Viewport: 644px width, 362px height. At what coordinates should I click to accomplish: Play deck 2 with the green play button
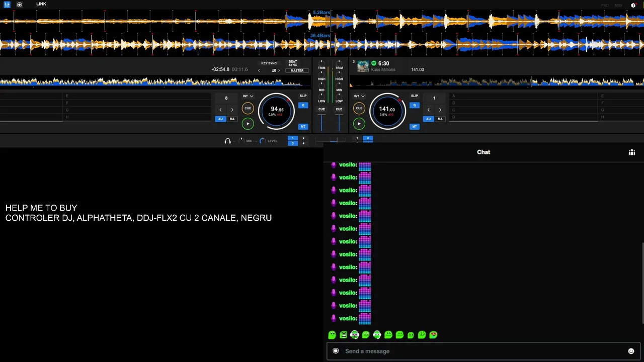tap(359, 124)
